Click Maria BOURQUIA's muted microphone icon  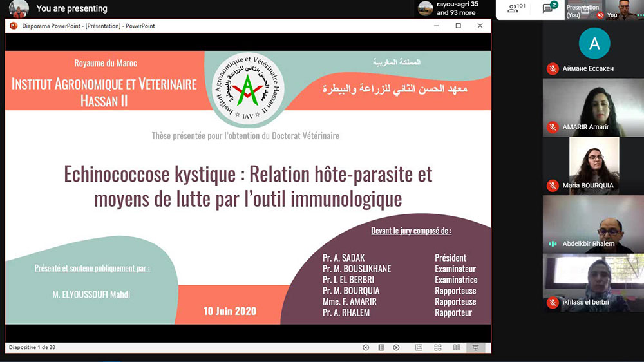(x=553, y=186)
